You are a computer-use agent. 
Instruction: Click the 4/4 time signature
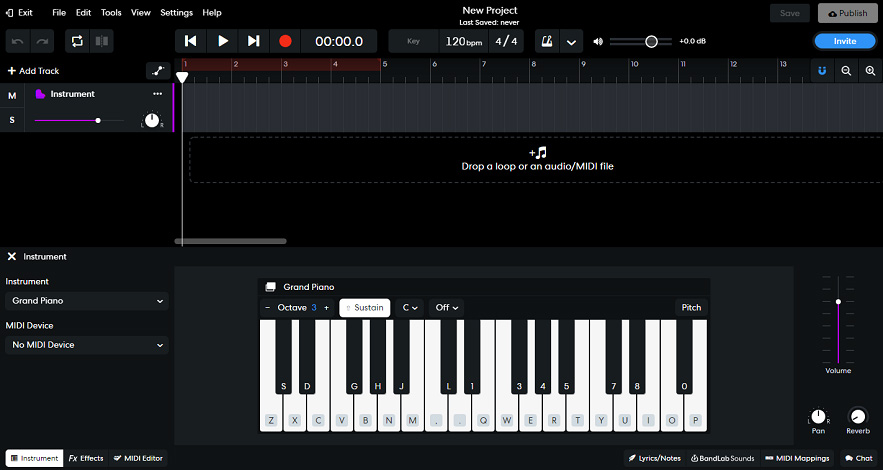tap(506, 41)
